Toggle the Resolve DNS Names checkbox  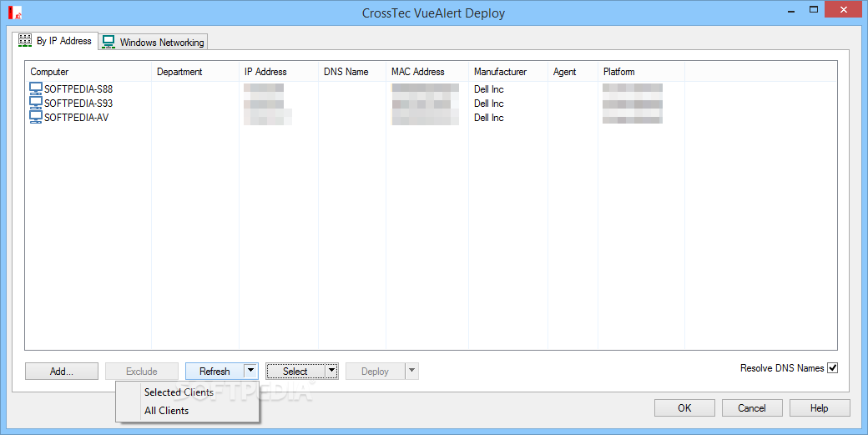pos(832,368)
